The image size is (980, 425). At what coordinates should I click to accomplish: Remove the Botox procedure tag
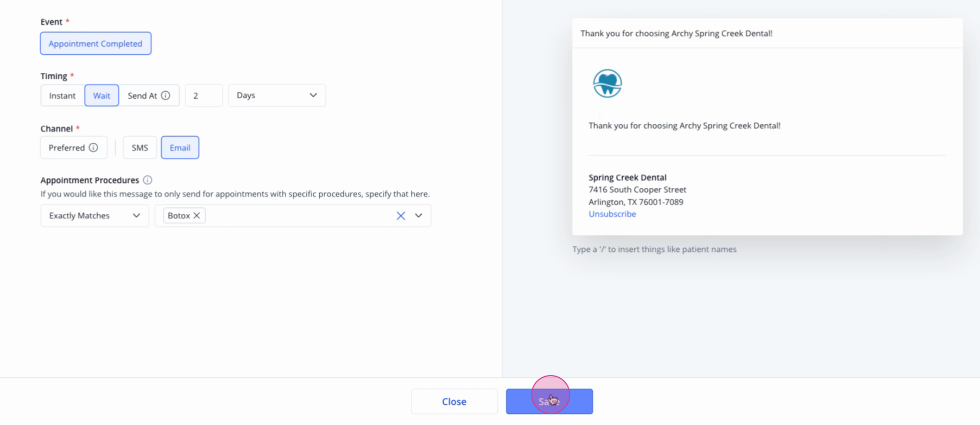(x=197, y=215)
